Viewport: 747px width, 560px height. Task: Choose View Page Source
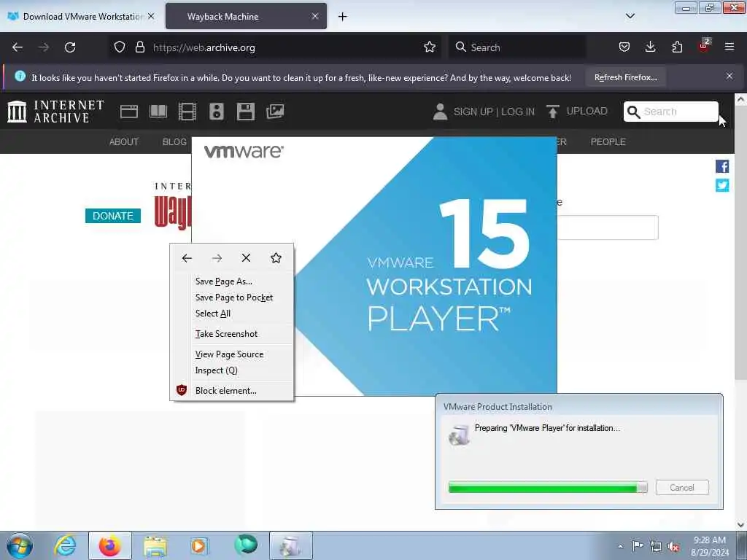coord(233,354)
